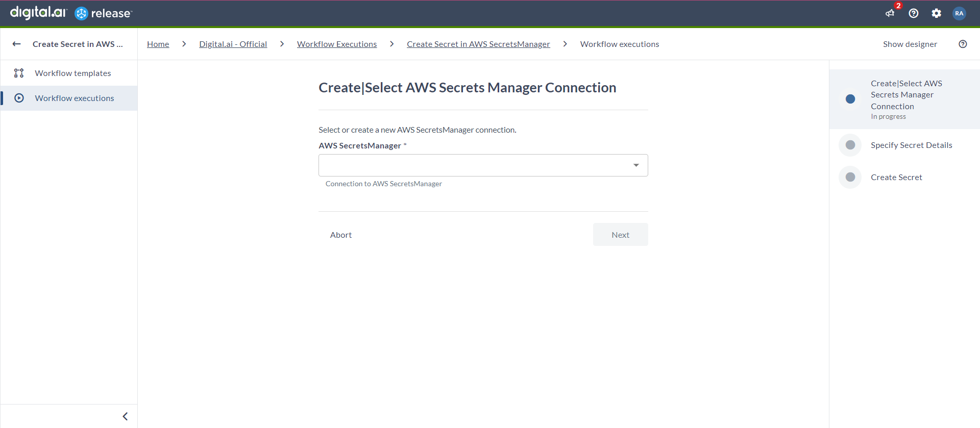The height and width of the screenshot is (428, 980).
Task: Go back using the left arrow icon
Action: point(16,44)
